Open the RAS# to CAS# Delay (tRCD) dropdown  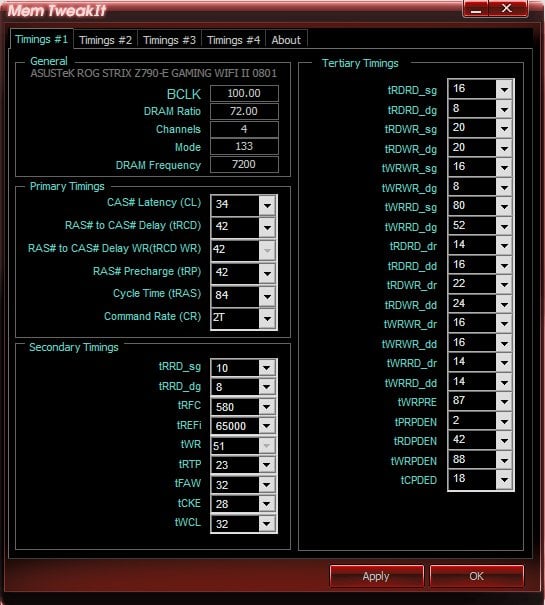coord(267,228)
